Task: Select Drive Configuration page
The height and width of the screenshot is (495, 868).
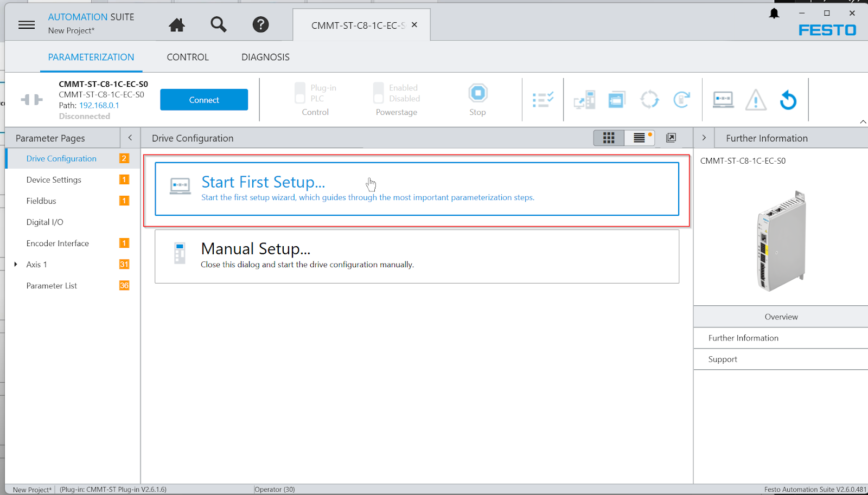Action: point(61,158)
